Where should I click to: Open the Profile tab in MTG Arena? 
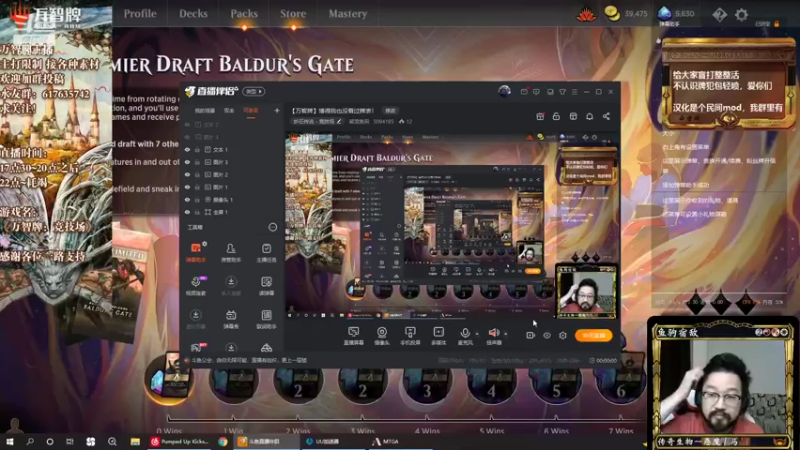pos(140,14)
